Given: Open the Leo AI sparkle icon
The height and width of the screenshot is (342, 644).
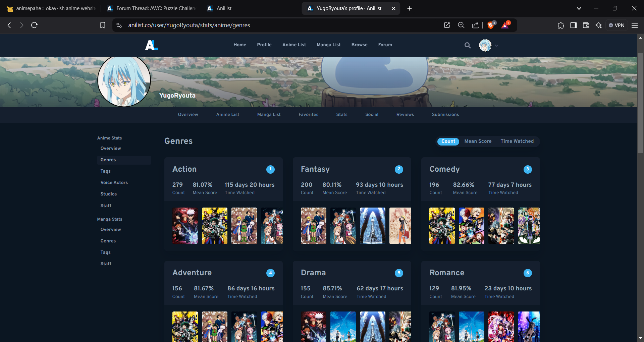Looking at the screenshot, I should click(x=599, y=25).
